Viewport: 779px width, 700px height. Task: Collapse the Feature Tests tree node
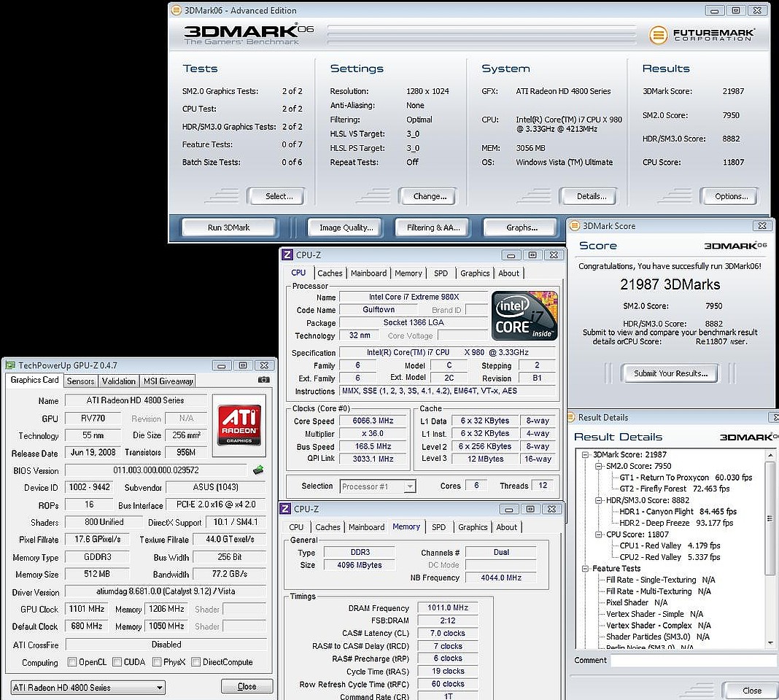586,569
